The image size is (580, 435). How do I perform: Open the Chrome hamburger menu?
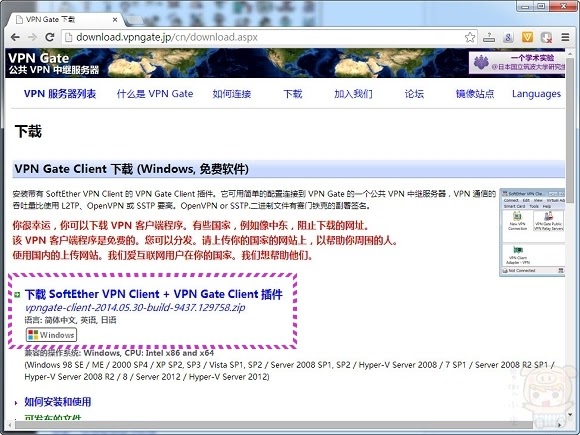click(x=565, y=37)
